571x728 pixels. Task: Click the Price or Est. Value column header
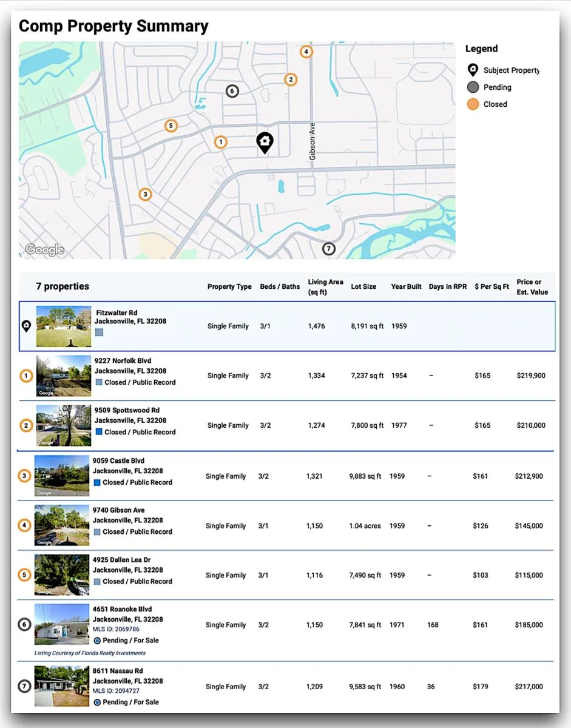532,287
